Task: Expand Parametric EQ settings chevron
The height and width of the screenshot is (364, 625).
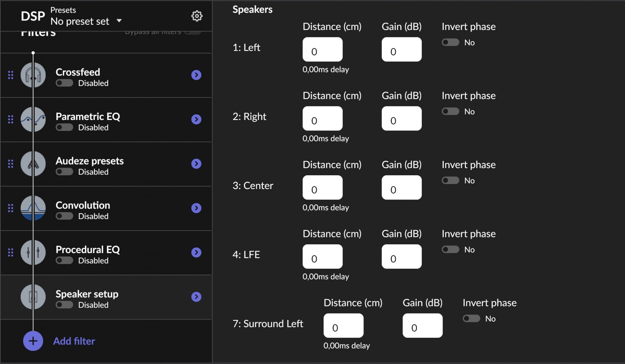Action: coord(196,119)
